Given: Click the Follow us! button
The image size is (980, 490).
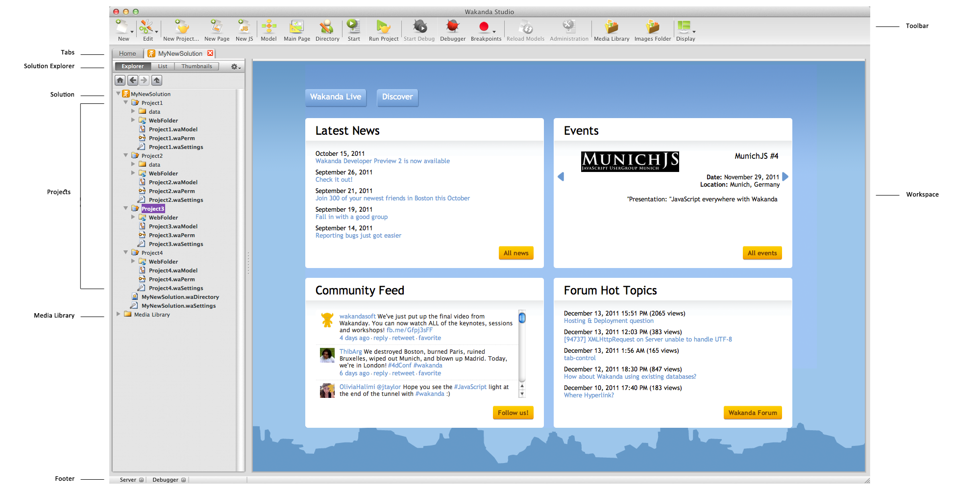Looking at the screenshot, I should 513,413.
